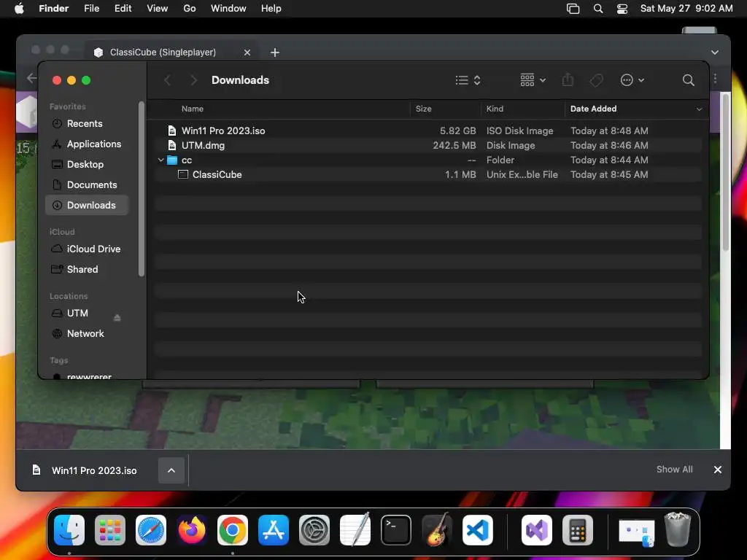Select UTM.dmg file row
Screen dimensions: 747x560
point(427,145)
